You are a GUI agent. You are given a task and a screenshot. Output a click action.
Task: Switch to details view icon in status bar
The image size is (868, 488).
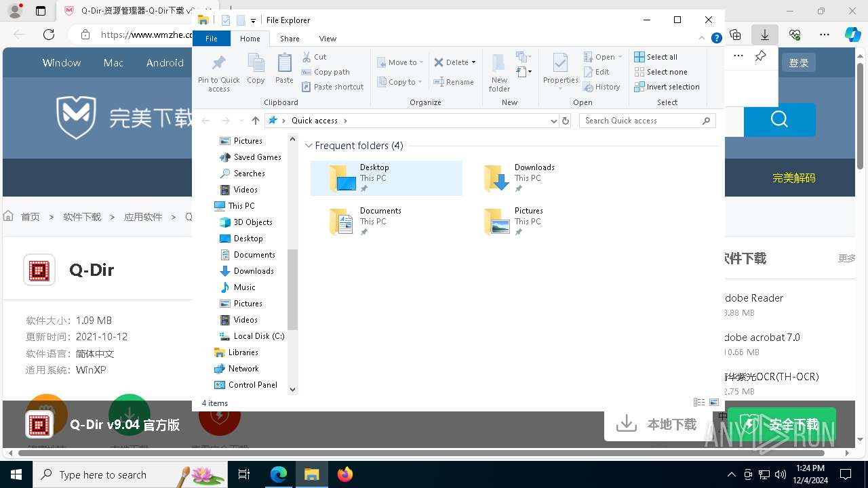coord(699,403)
